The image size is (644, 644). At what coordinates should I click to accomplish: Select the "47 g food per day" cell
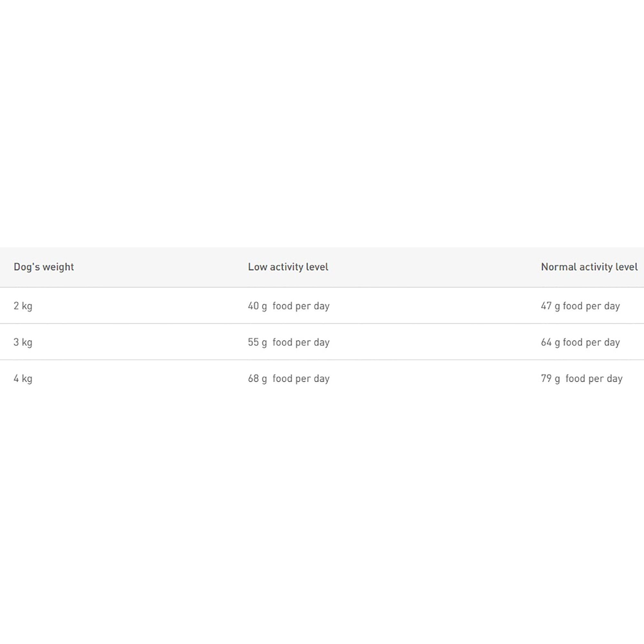580,306
